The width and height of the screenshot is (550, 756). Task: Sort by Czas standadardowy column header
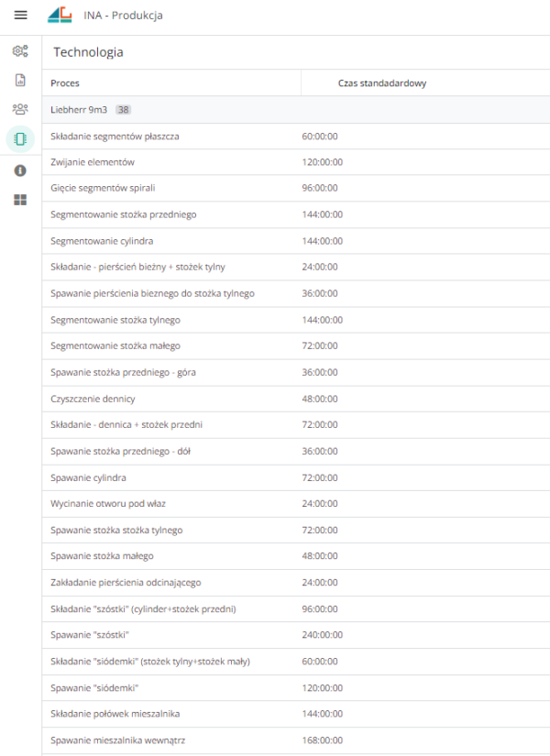[x=382, y=83]
